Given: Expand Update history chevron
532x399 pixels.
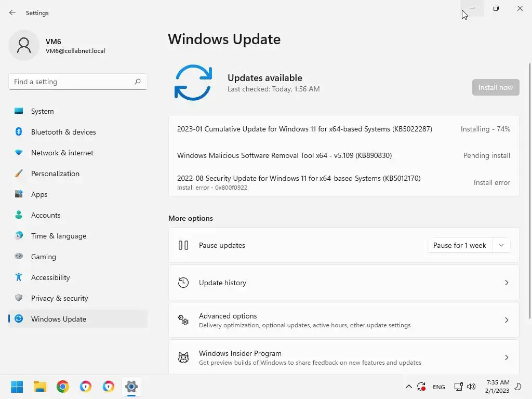Looking at the screenshot, I should pyautogui.click(x=507, y=283).
